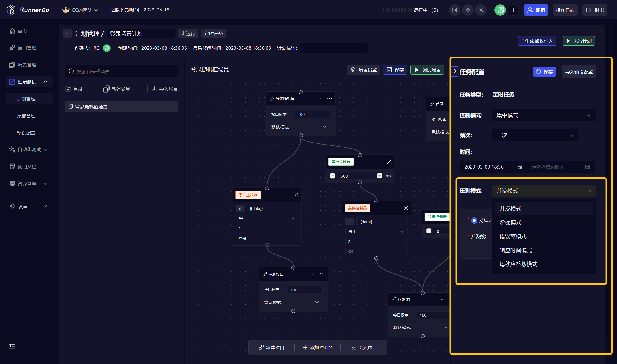
Task: Decrease the wait value of 0
Action: point(429,231)
